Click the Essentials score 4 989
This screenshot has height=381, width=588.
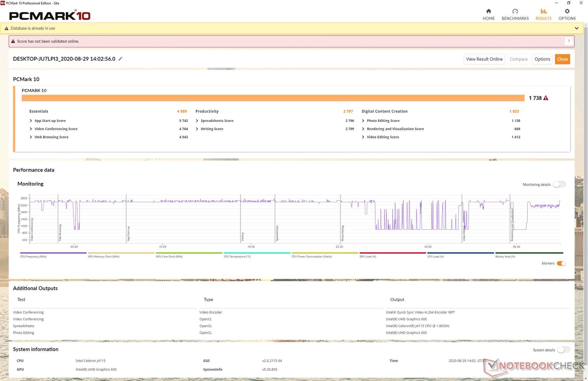pos(182,111)
